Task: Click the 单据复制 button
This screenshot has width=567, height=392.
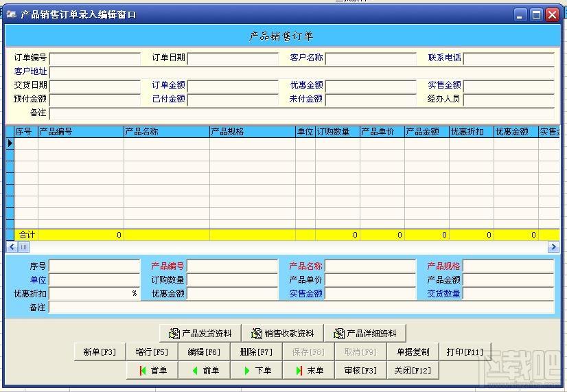Action: pyautogui.click(x=413, y=352)
